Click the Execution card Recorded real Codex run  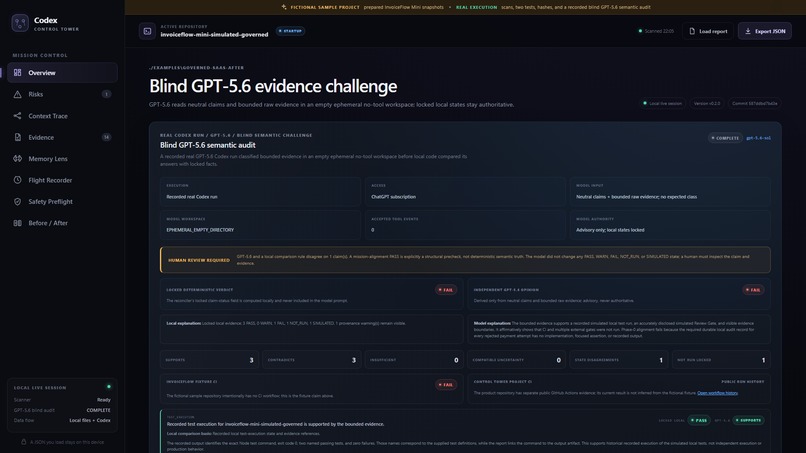click(x=260, y=191)
